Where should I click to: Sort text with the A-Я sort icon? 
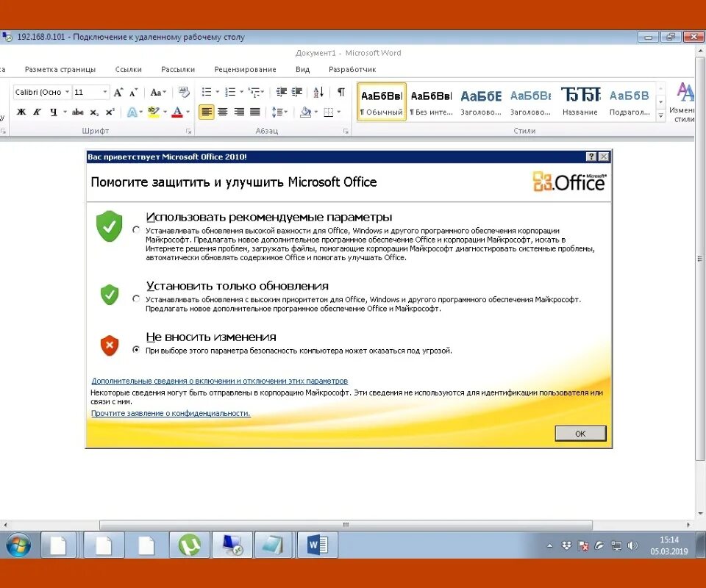click(318, 92)
